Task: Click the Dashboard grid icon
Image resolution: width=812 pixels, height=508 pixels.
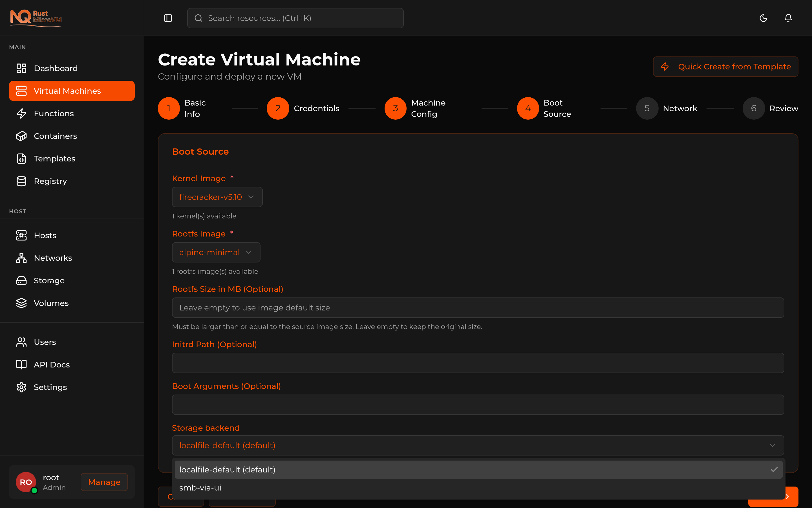Action: click(x=21, y=68)
